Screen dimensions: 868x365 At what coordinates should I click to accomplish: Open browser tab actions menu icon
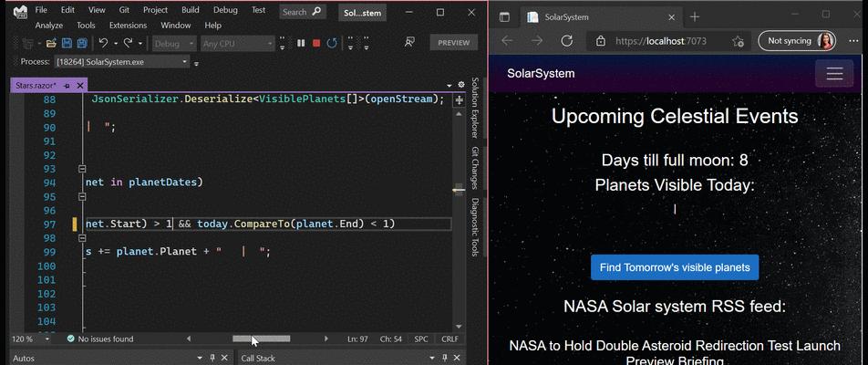tap(504, 17)
